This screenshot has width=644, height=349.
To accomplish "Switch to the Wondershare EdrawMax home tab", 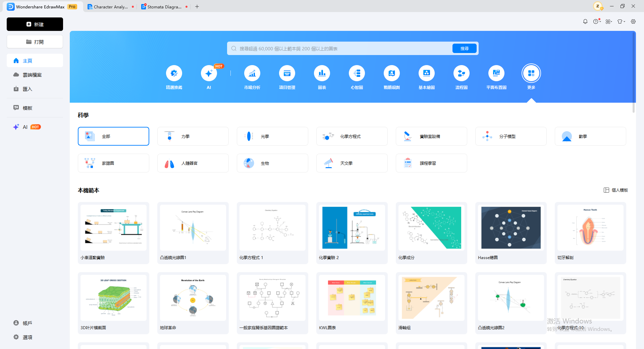I will pyautogui.click(x=42, y=7).
